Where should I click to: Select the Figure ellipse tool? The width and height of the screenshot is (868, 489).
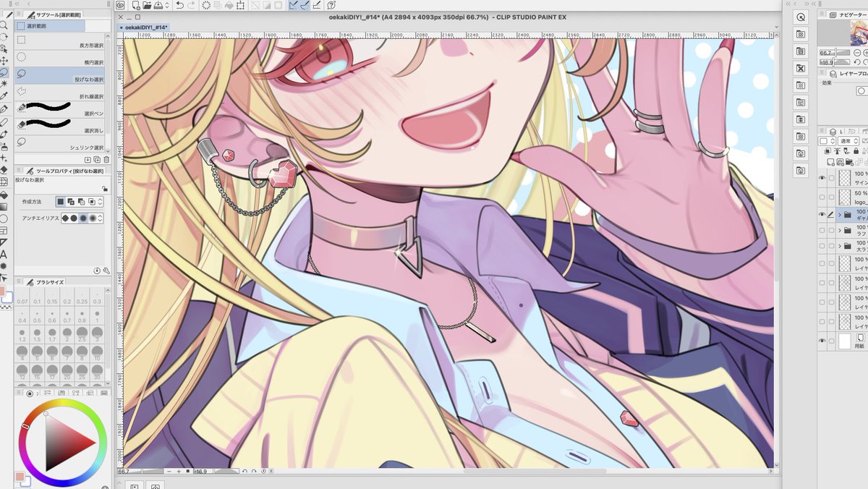[x=4, y=218]
